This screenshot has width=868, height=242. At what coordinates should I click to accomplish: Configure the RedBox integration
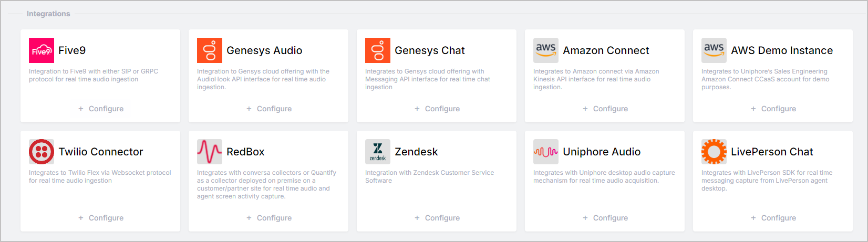coord(268,218)
